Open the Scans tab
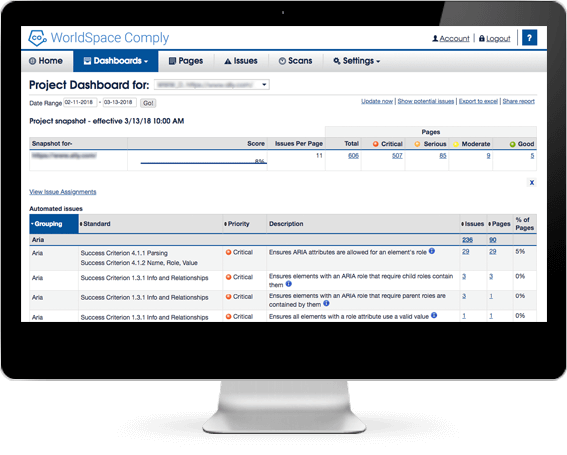Screen dimensions: 567x455 tap(296, 61)
